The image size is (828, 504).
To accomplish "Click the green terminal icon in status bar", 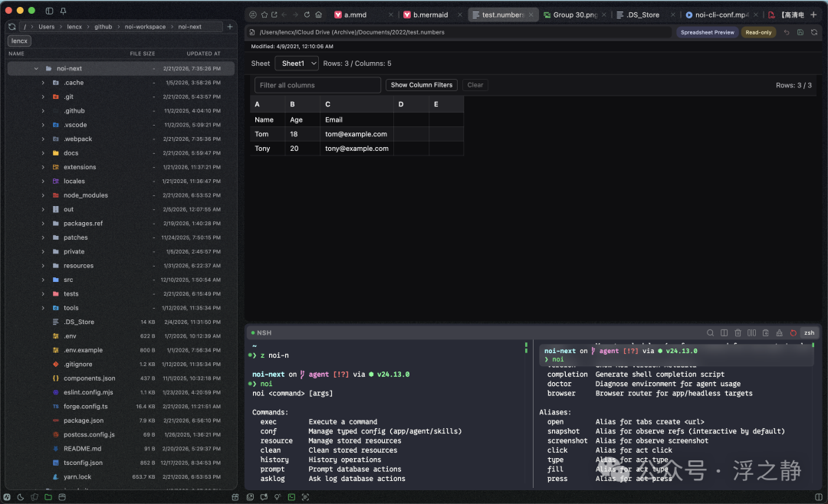I will pyautogui.click(x=291, y=497).
